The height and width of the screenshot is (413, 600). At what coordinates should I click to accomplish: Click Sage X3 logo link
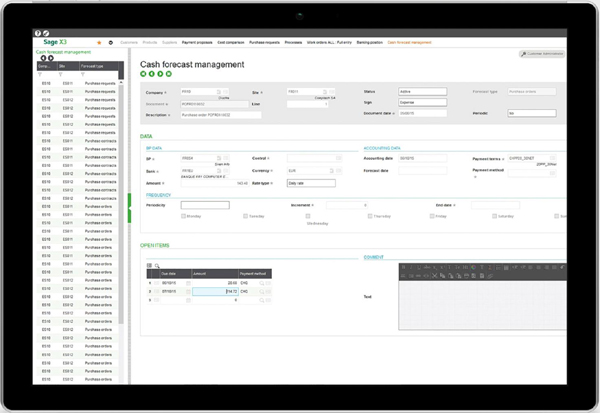(x=55, y=42)
